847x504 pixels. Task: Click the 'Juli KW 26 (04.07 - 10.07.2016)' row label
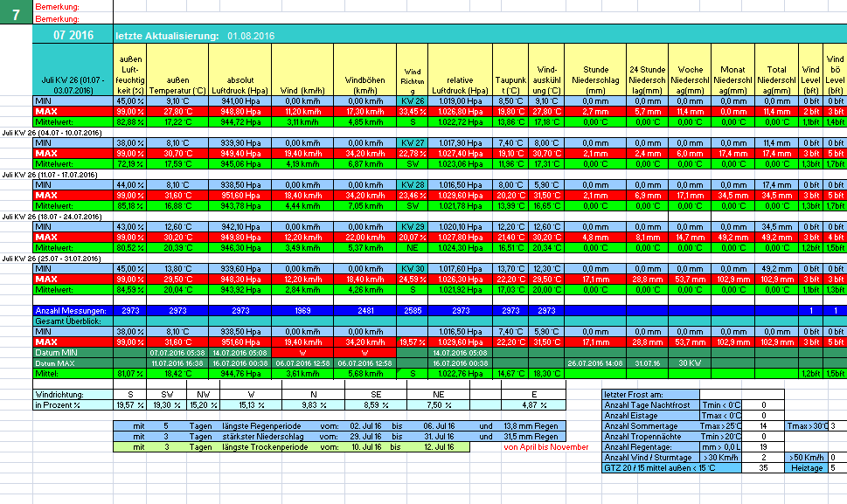52,133
